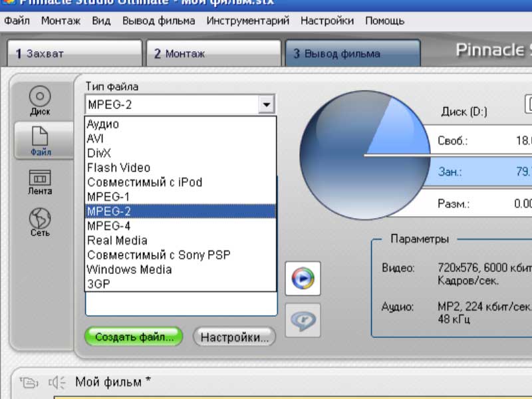The height and width of the screenshot is (399, 532).
Task: Choose AVI from file type list
Action: click(x=180, y=138)
